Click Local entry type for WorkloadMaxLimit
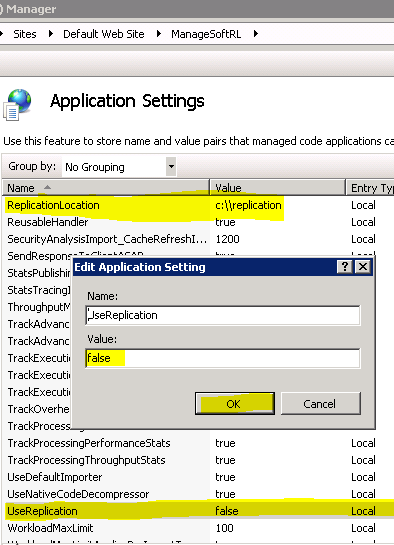394x545 pixels. click(x=363, y=528)
